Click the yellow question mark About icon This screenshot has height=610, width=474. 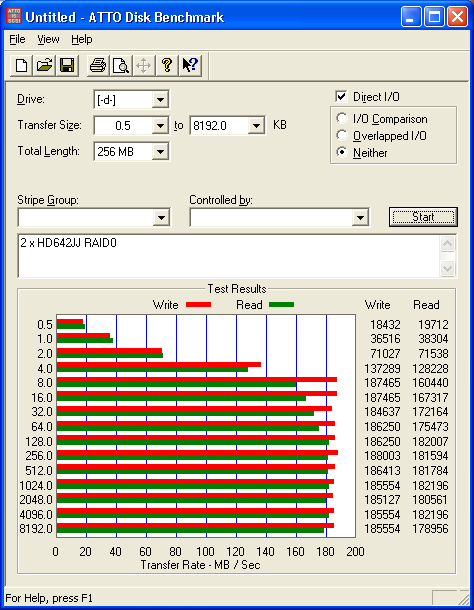tap(167, 65)
